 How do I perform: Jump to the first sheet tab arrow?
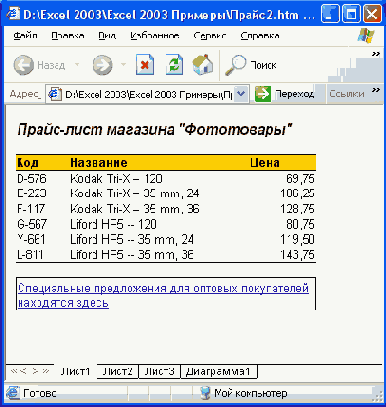click(14, 371)
